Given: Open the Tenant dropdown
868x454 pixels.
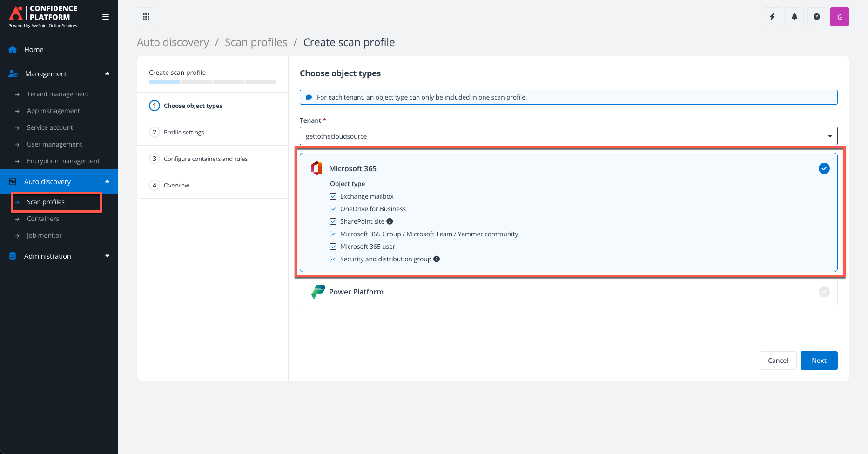Looking at the screenshot, I should pos(830,136).
